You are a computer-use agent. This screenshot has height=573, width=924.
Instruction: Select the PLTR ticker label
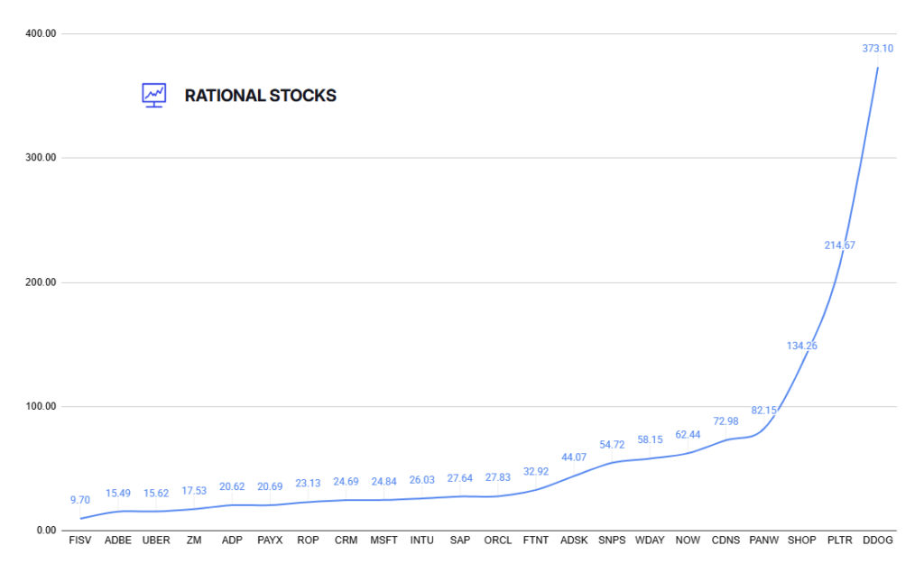pos(839,541)
